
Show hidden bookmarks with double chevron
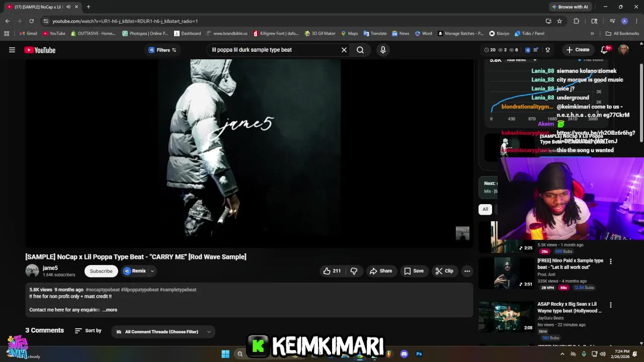point(592,33)
